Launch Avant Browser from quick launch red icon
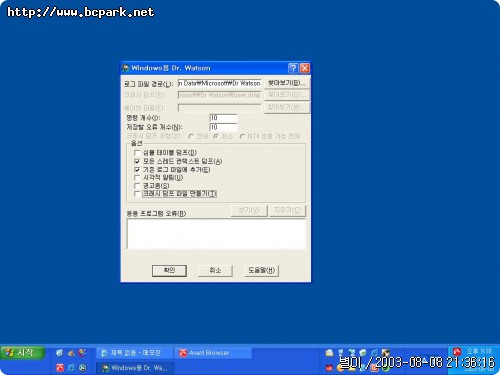The width and height of the screenshot is (500, 375). 60,368
